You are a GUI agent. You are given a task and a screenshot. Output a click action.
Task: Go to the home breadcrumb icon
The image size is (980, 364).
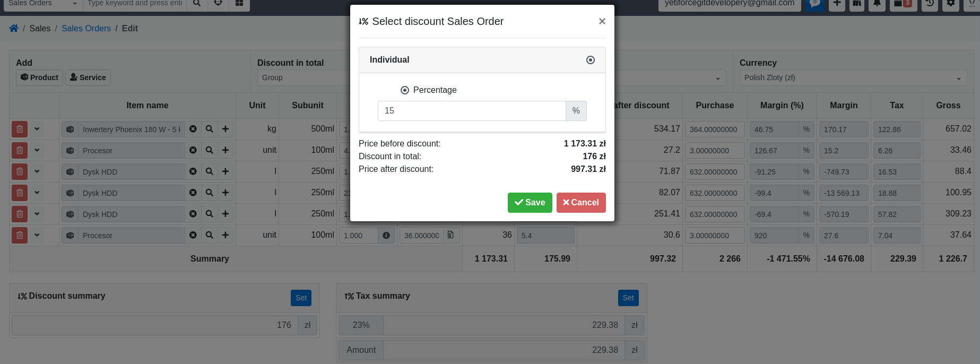click(x=14, y=28)
